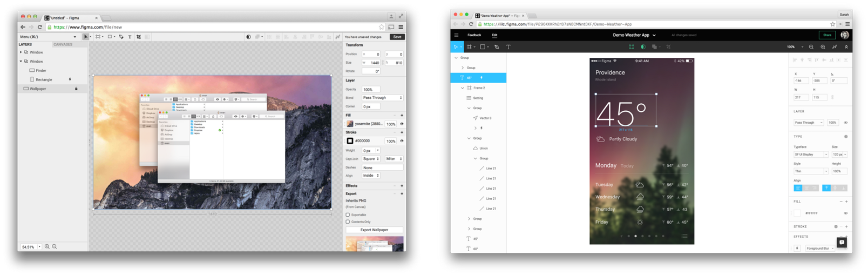Add an effect with the Effects plus button
Screen dimensions: 868x275
402,186
